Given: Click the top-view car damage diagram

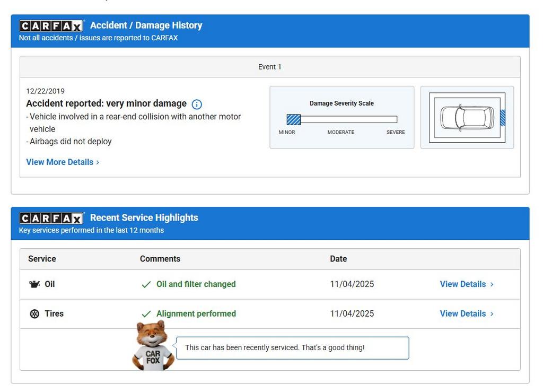Looking at the screenshot, I should (467, 118).
